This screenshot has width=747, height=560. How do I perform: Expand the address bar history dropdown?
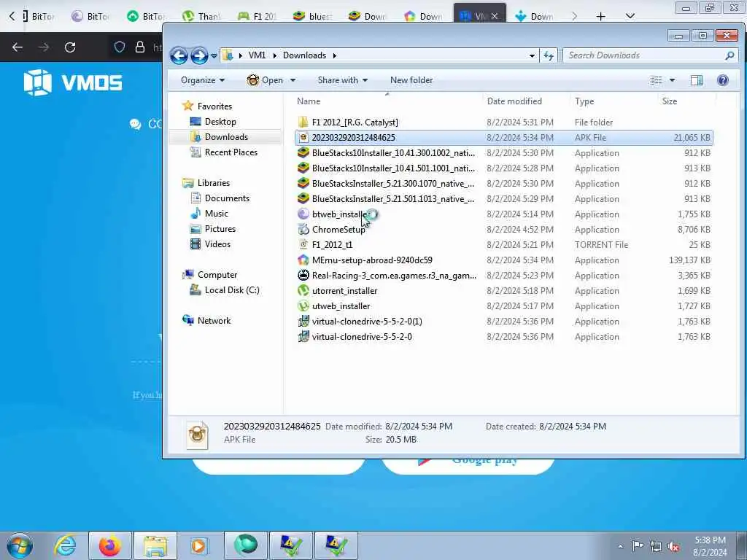(x=532, y=55)
